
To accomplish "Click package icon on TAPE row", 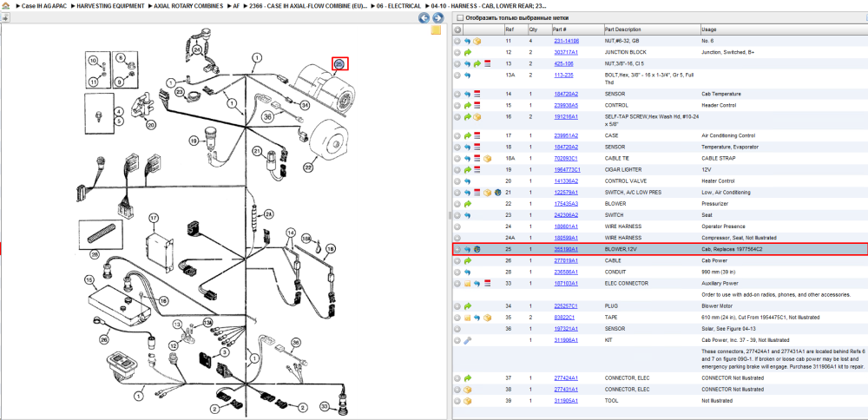I will [487, 318].
